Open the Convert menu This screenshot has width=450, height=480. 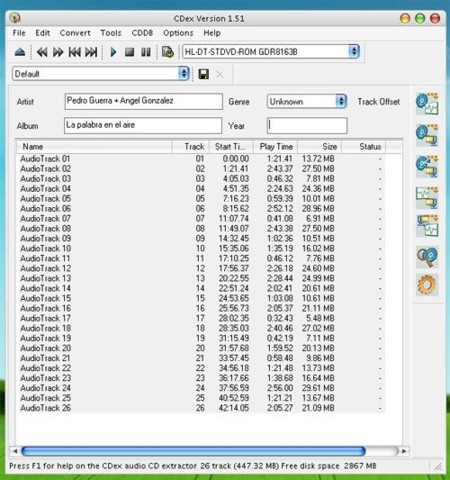[75, 33]
